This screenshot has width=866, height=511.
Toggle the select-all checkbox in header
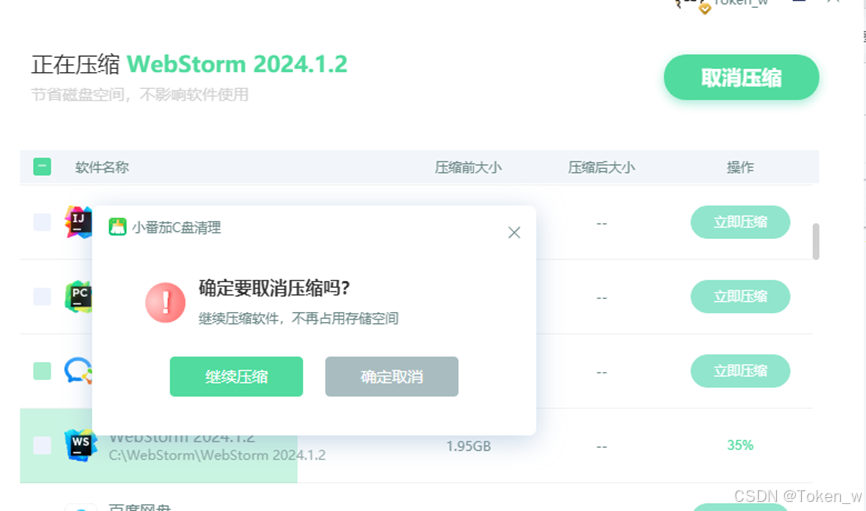(x=42, y=167)
